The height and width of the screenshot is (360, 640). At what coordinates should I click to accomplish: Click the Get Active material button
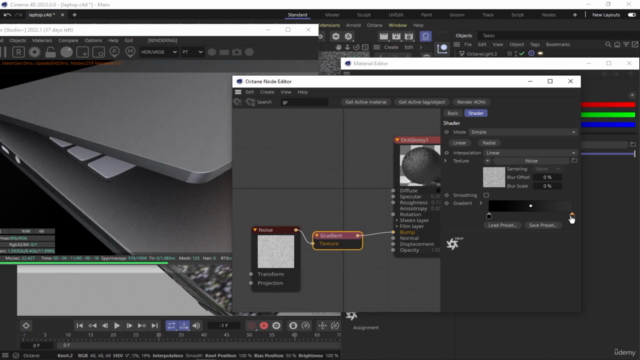point(366,102)
